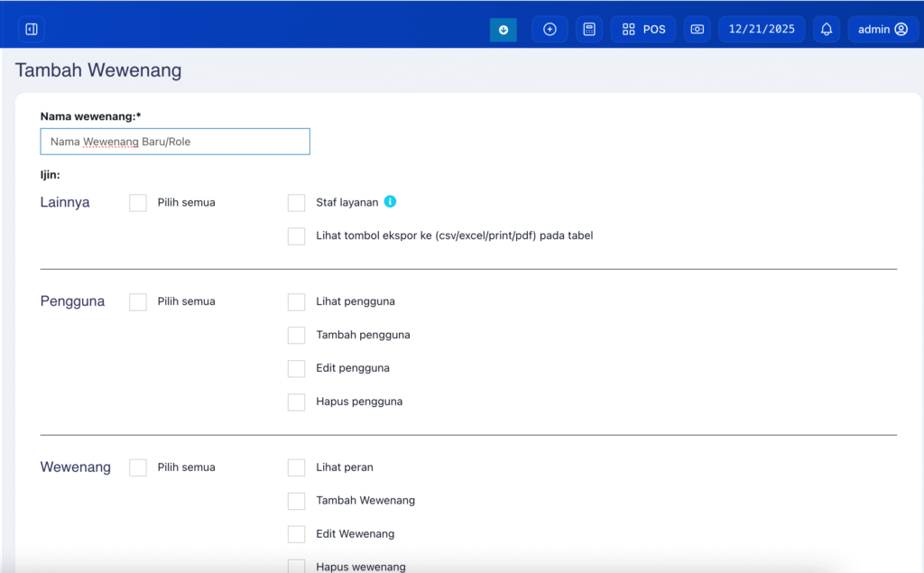Enable the Lihat peran checkbox

pyautogui.click(x=297, y=468)
